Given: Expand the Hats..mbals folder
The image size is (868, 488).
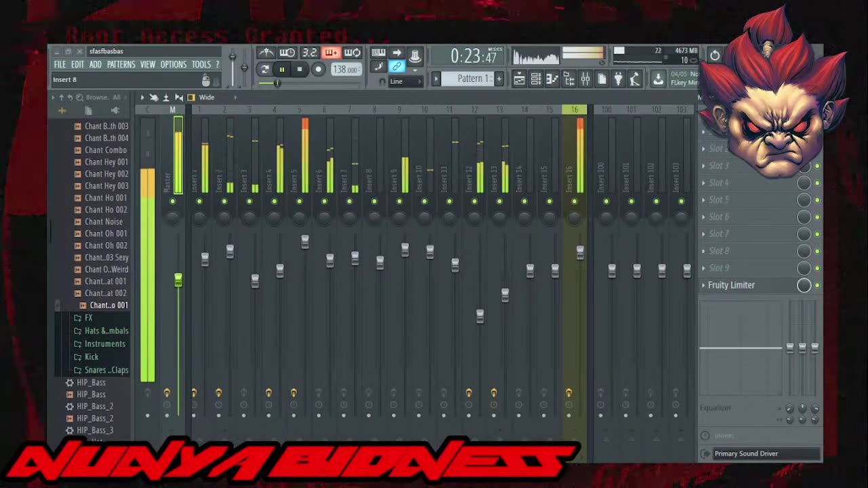Looking at the screenshot, I should tap(100, 331).
